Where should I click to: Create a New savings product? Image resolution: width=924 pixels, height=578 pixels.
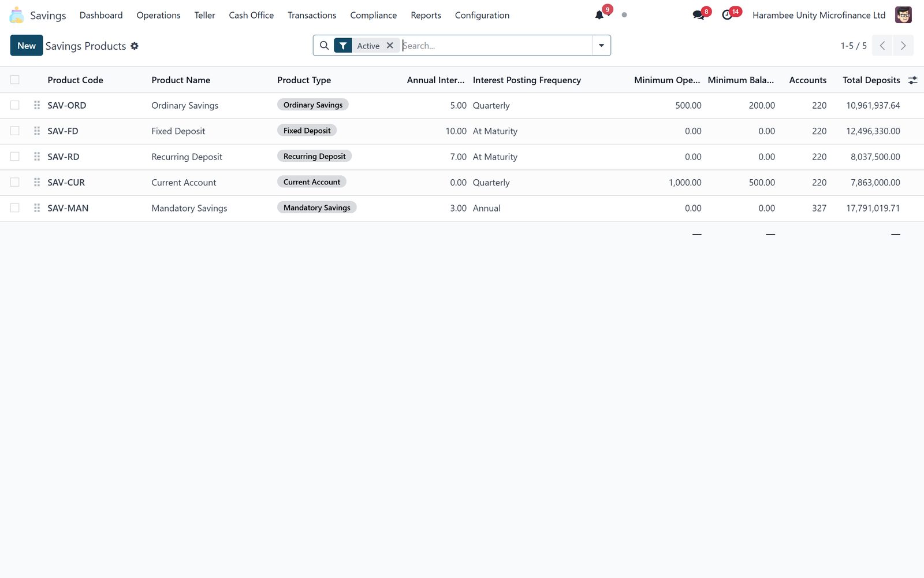27,46
